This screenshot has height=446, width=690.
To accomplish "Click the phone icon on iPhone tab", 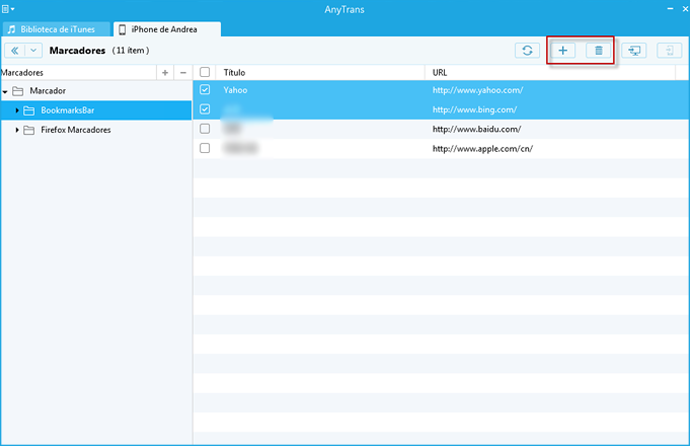I will (x=122, y=29).
